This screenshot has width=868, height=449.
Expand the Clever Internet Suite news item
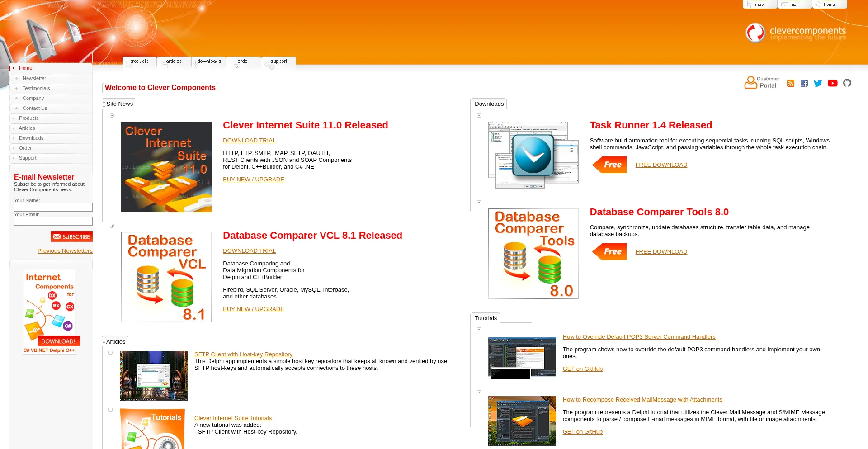point(112,116)
